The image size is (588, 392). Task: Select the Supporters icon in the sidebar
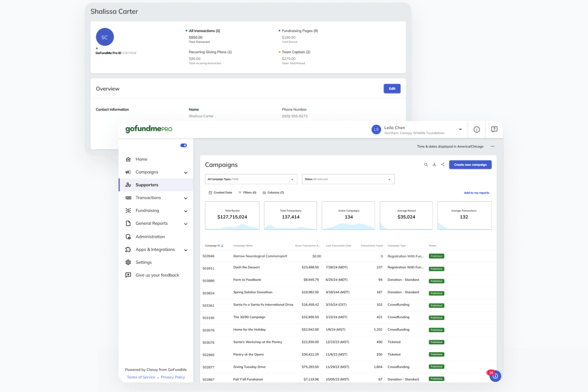click(x=128, y=185)
